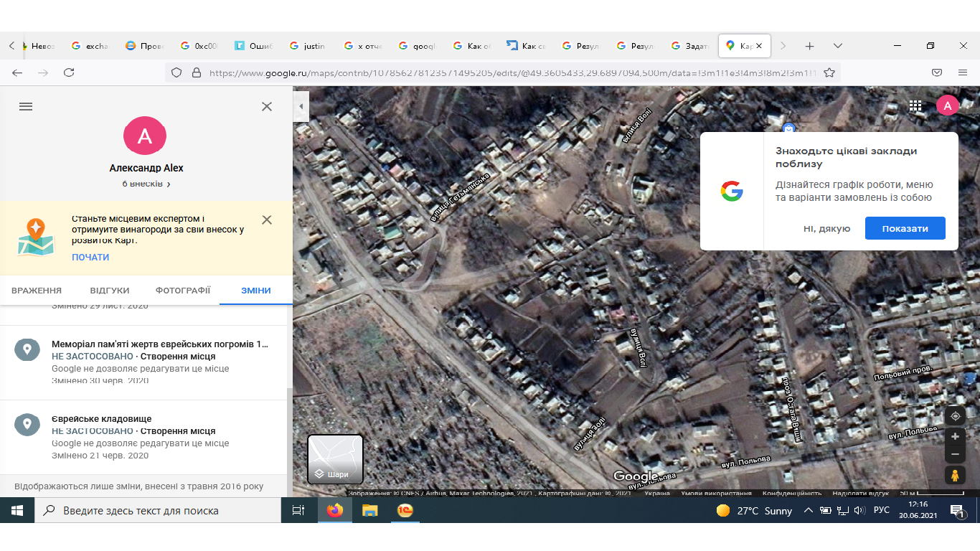980x551 pixels.
Task: Switch to the ФОТОГРАФІЇ tab
Action: click(x=183, y=291)
